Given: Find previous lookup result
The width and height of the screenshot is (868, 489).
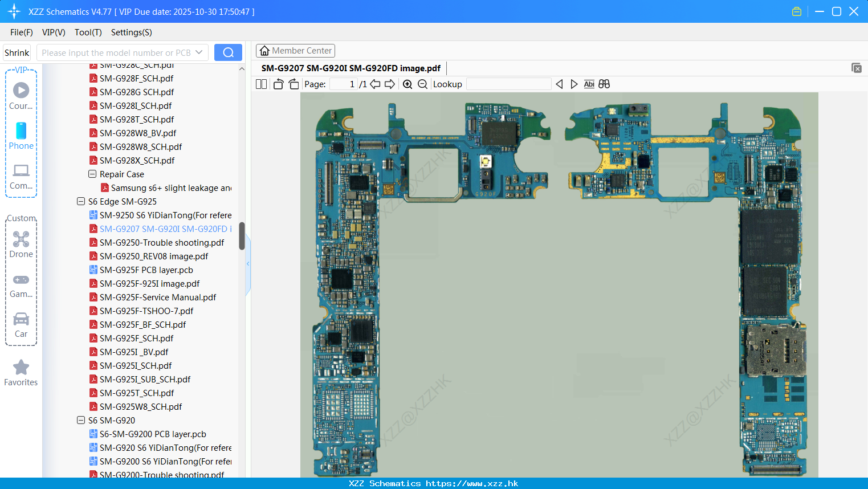Looking at the screenshot, I should point(559,84).
